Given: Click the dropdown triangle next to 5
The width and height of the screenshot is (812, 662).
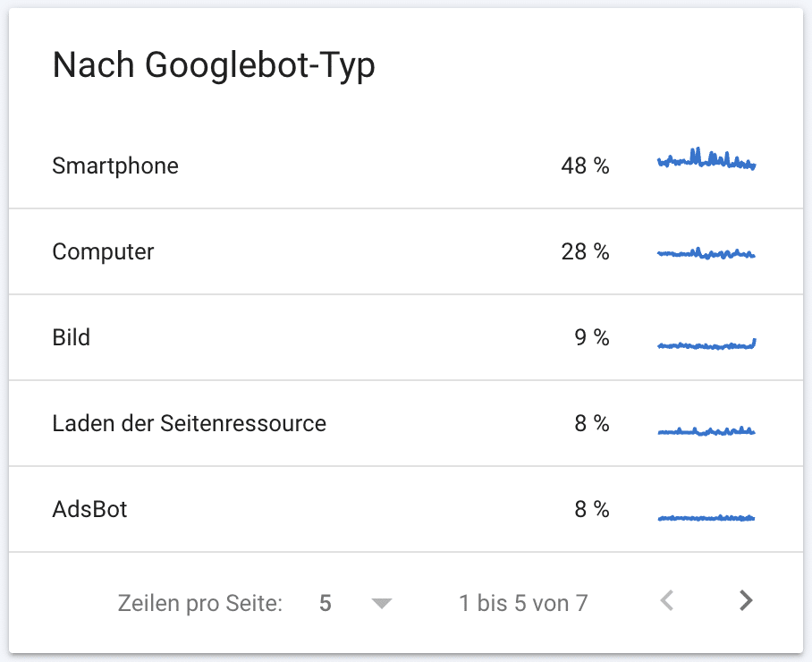Looking at the screenshot, I should (x=382, y=603).
